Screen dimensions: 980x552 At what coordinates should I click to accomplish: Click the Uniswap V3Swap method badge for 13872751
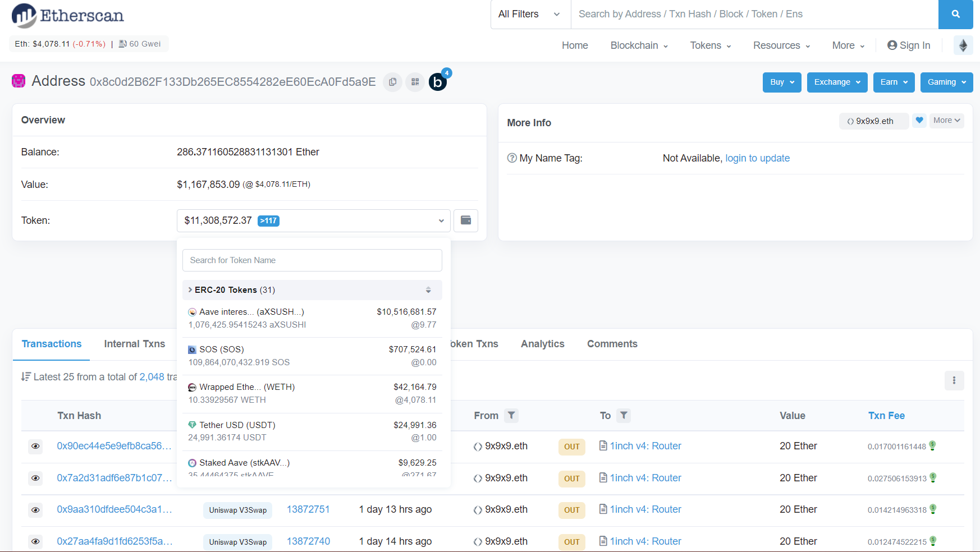pos(238,510)
